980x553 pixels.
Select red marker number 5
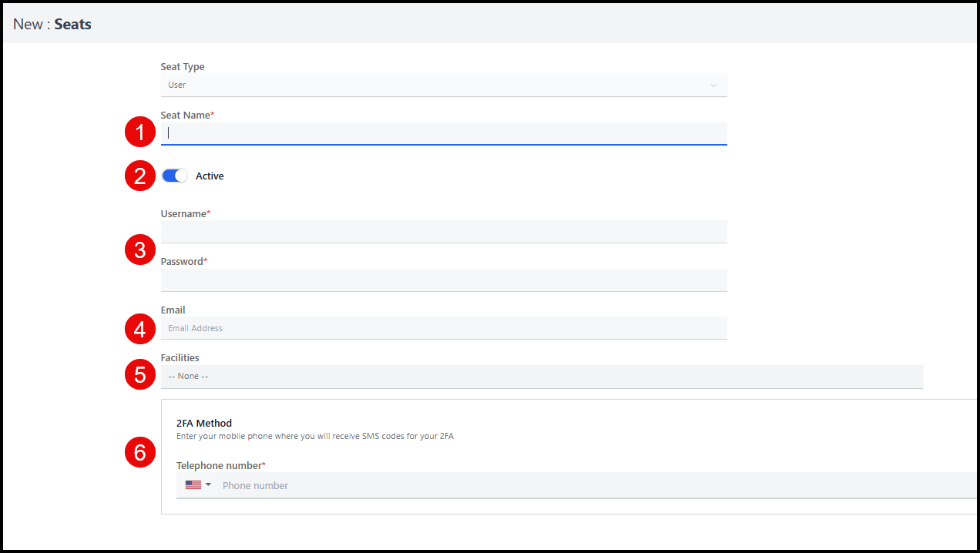[x=140, y=375]
